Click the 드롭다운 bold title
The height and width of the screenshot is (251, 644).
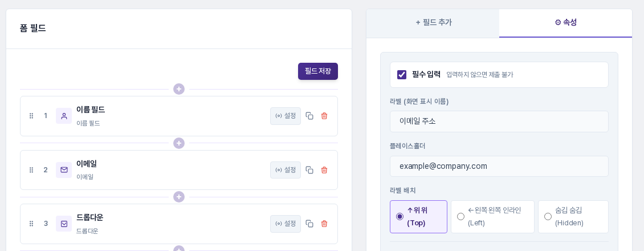tap(90, 218)
